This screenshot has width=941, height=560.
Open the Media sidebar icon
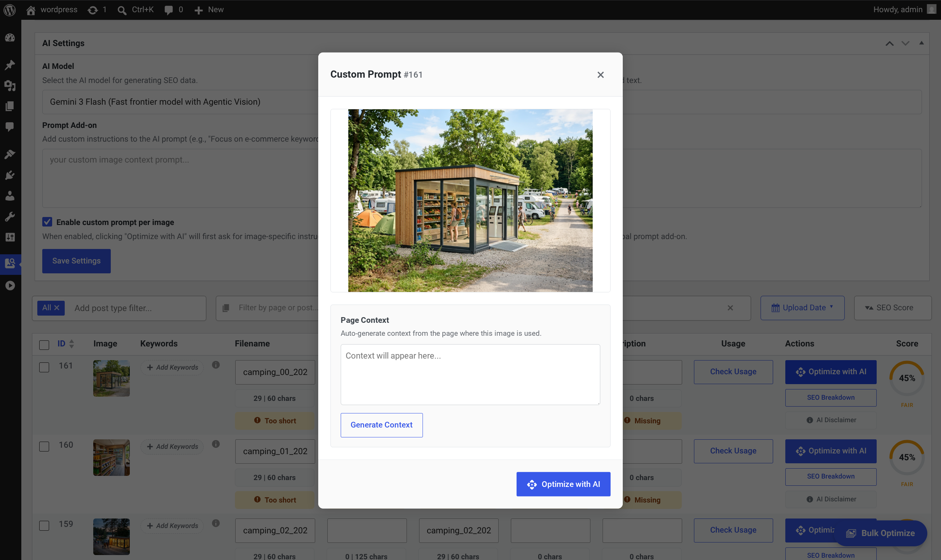[x=10, y=86]
